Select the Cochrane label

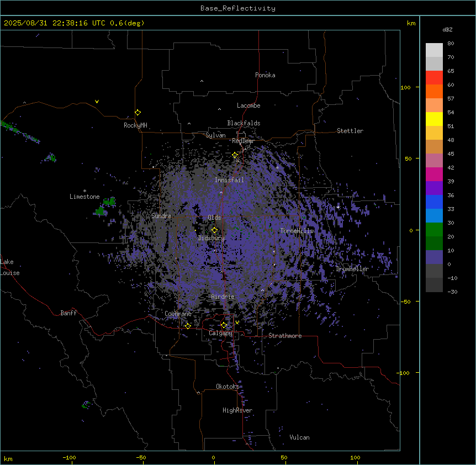(178, 314)
